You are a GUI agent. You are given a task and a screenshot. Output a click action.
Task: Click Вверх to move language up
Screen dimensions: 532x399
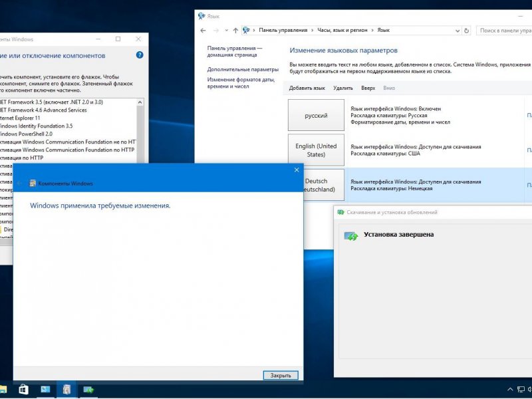(x=368, y=88)
